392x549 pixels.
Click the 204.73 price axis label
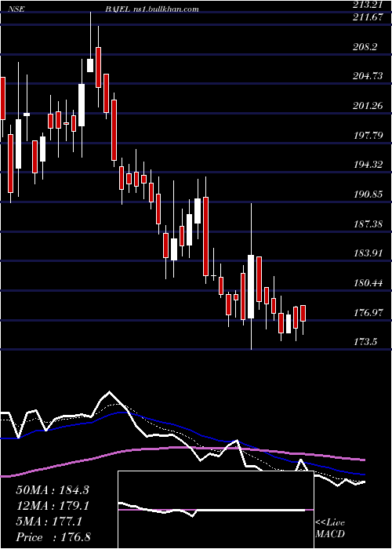[x=368, y=76]
